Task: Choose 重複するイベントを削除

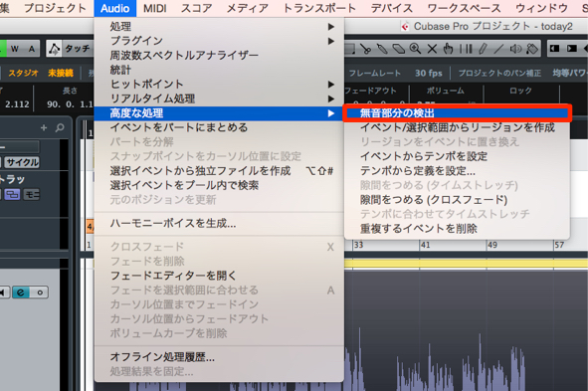Action: pyautogui.click(x=457, y=229)
